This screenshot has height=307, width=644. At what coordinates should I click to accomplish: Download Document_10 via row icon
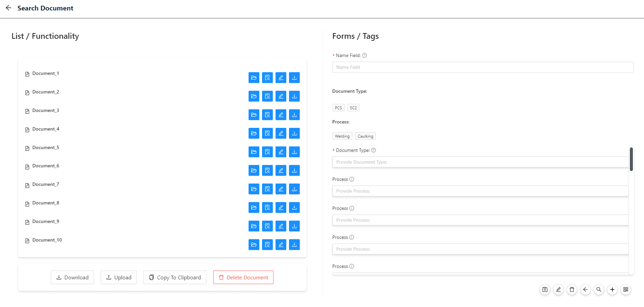pos(294,245)
